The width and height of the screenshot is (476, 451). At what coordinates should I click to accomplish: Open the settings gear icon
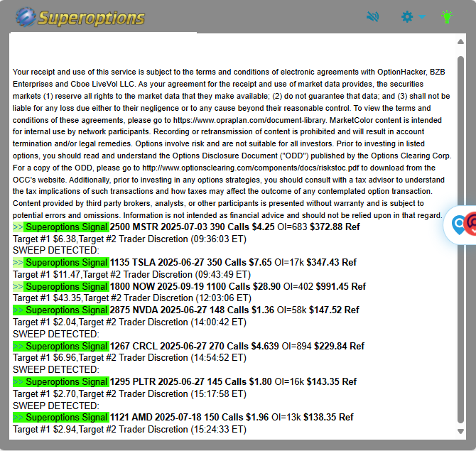(x=407, y=16)
